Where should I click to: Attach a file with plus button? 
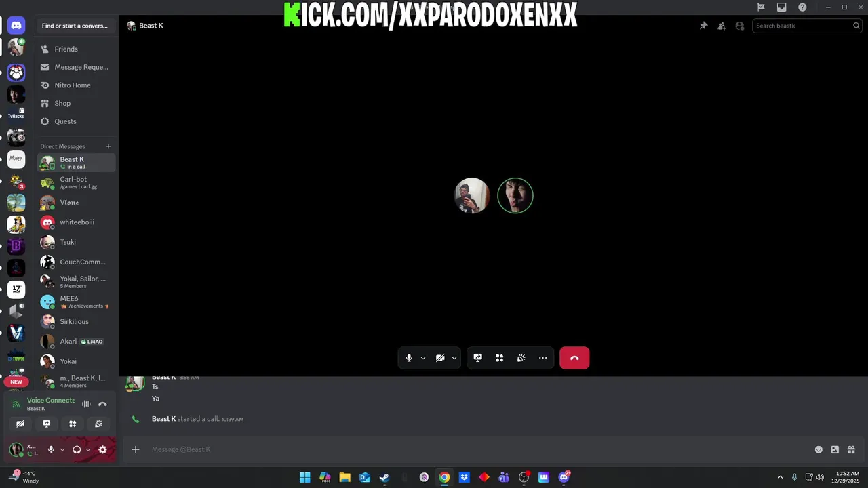(x=136, y=449)
